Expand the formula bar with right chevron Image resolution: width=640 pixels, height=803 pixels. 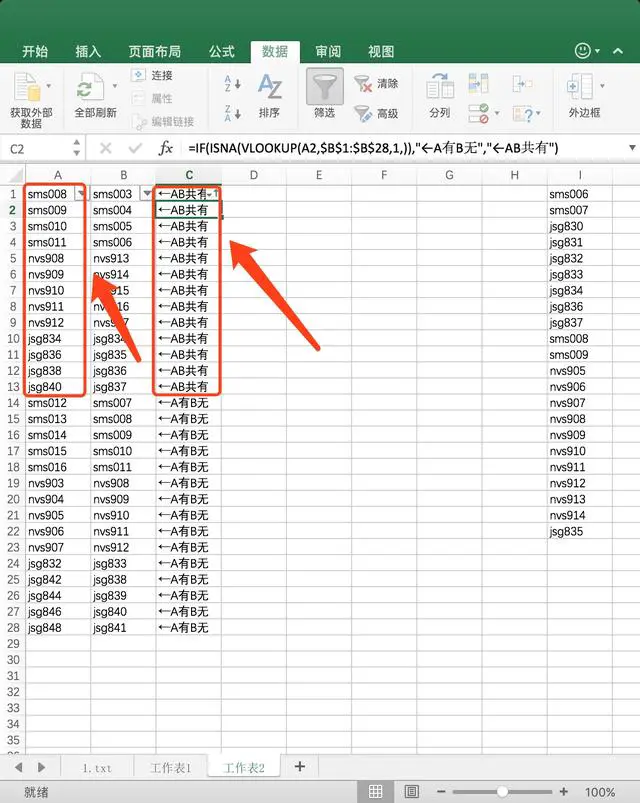pyautogui.click(x=632, y=148)
